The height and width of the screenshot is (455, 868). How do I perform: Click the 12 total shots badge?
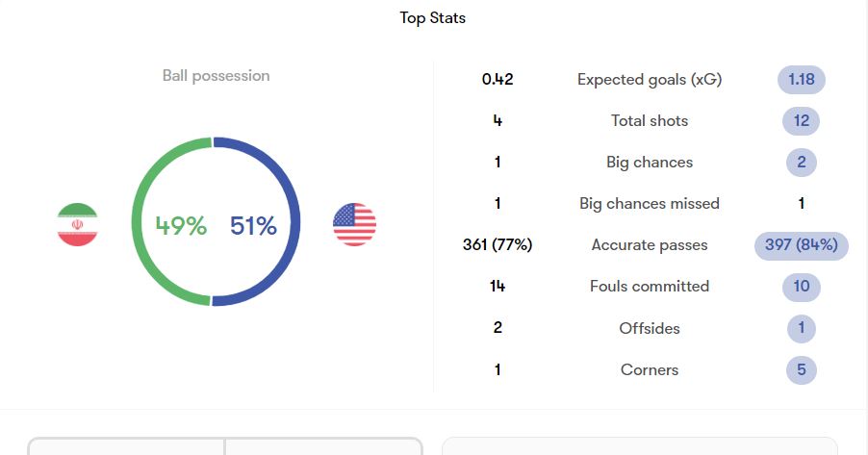coord(801,120)
